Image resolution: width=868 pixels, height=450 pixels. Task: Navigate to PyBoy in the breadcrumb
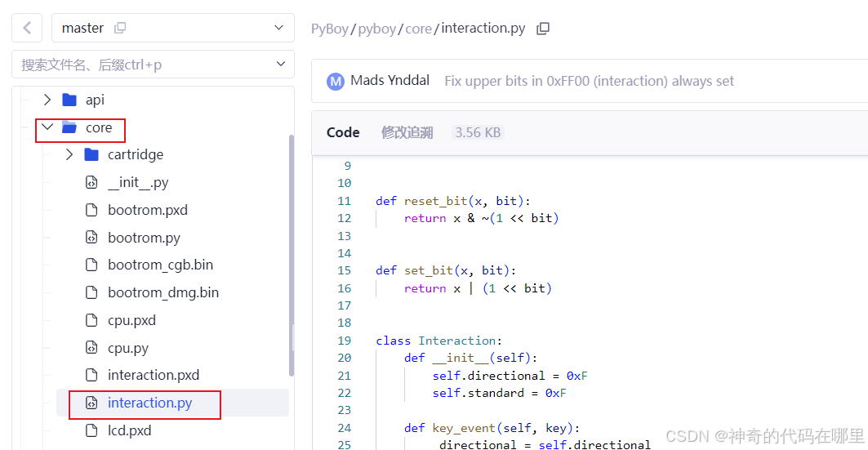click(329, 29)
